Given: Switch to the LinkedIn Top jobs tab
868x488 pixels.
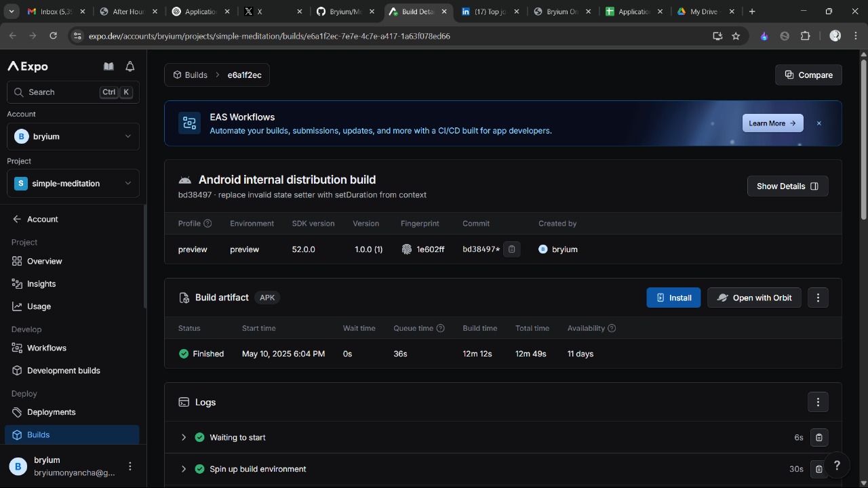Looking at the screenshot, I should tap(489, 12).
